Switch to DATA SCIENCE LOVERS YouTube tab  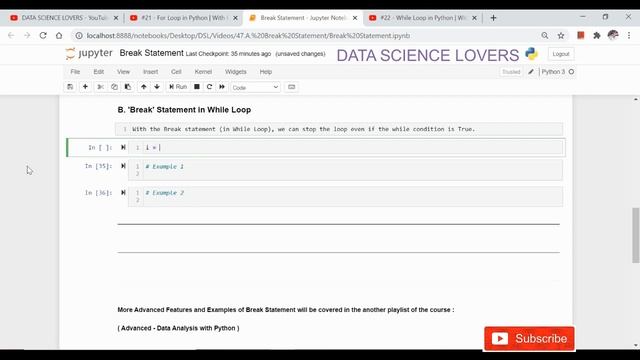(64, 18)
